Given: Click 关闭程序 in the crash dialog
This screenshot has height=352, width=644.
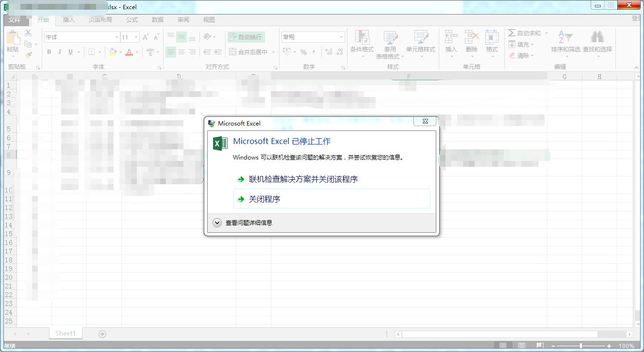Looking at the screenshot, I should (332, 199).
